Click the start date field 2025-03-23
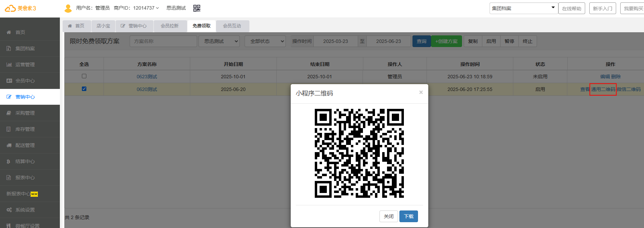The width and height of the screenshot is (644, 228). [x=336, y=41]
